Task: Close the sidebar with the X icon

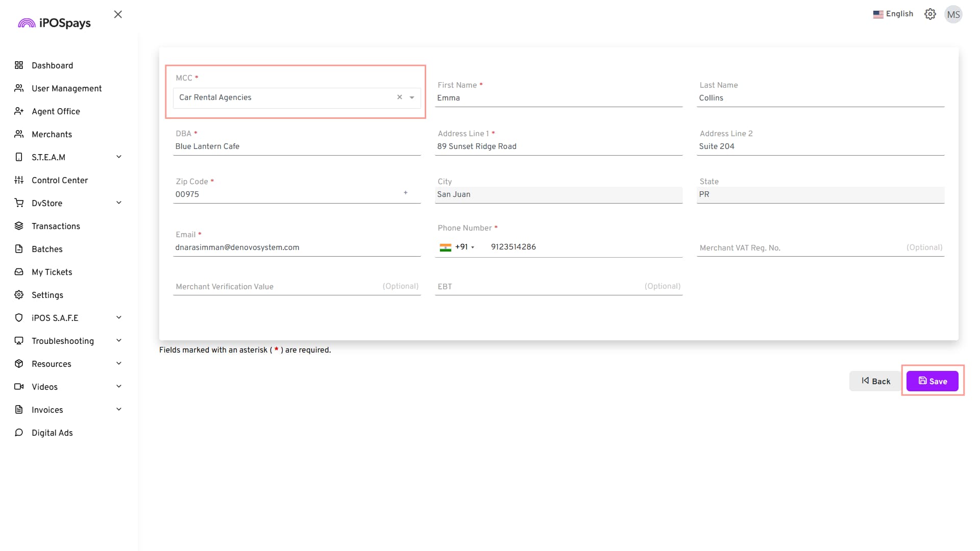Action: (118, 14)
